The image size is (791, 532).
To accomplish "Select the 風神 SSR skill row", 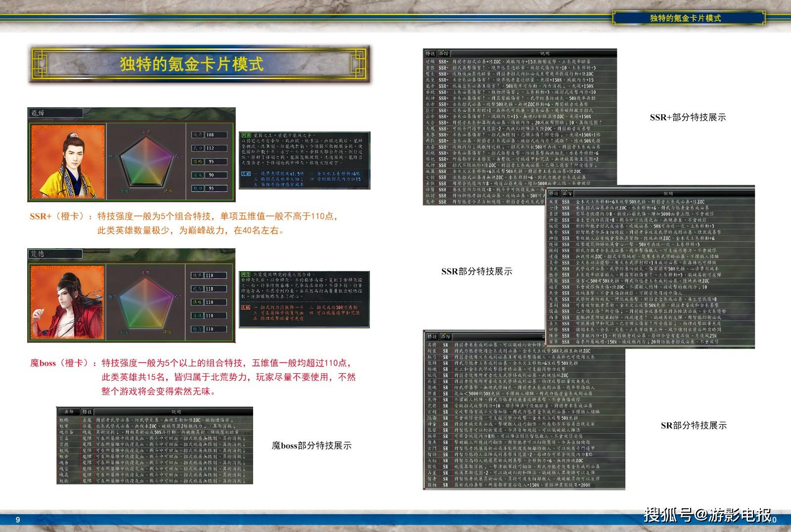I will [520, 165].
